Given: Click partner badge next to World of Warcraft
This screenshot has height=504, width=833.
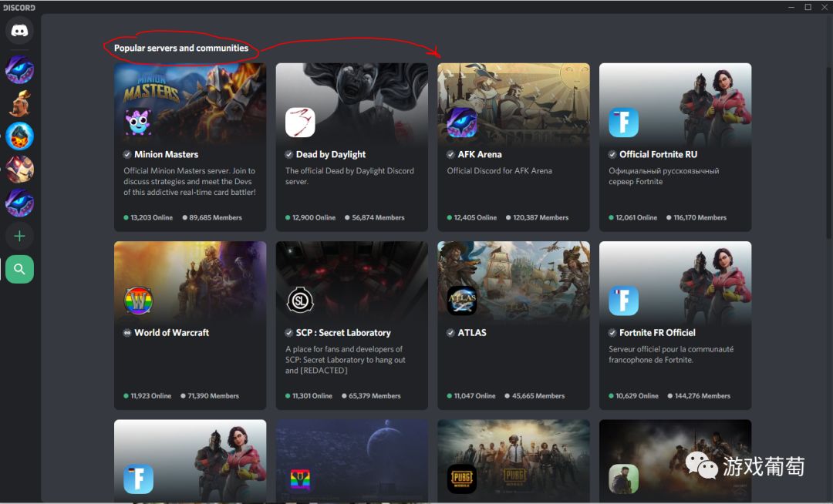Looking at the screenshot, I should point(127,333).
